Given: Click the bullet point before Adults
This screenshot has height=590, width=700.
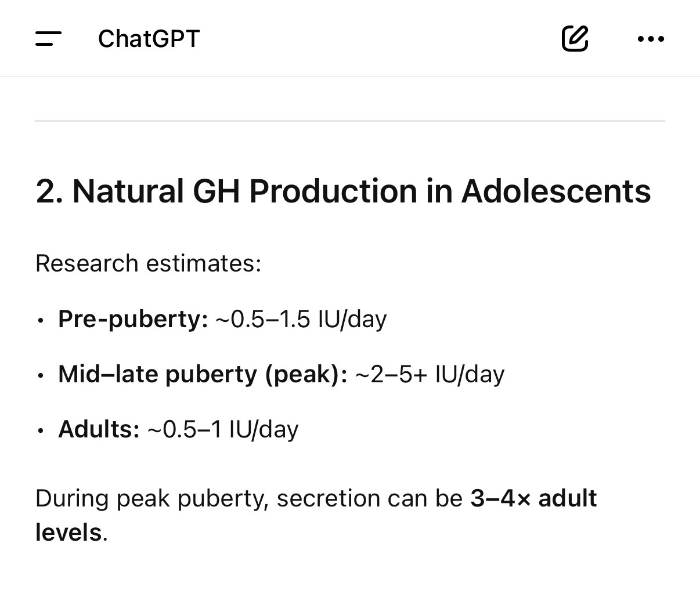Looking at the screenshot, I should click(x=40, y=430).
